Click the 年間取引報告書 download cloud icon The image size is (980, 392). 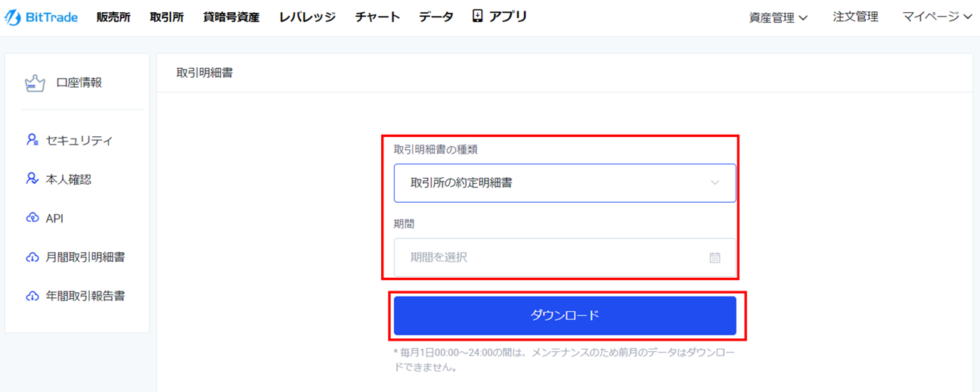click(x=33, y=296)
